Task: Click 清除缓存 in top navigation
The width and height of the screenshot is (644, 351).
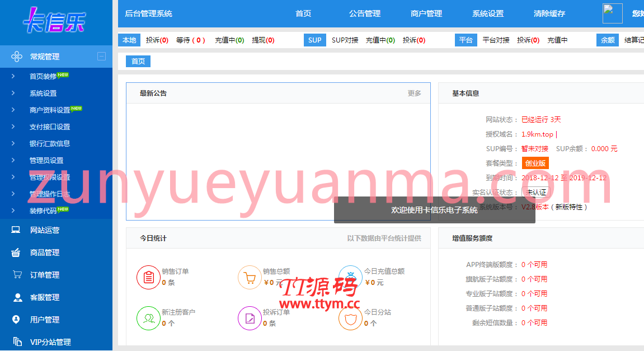Action: 549,13
